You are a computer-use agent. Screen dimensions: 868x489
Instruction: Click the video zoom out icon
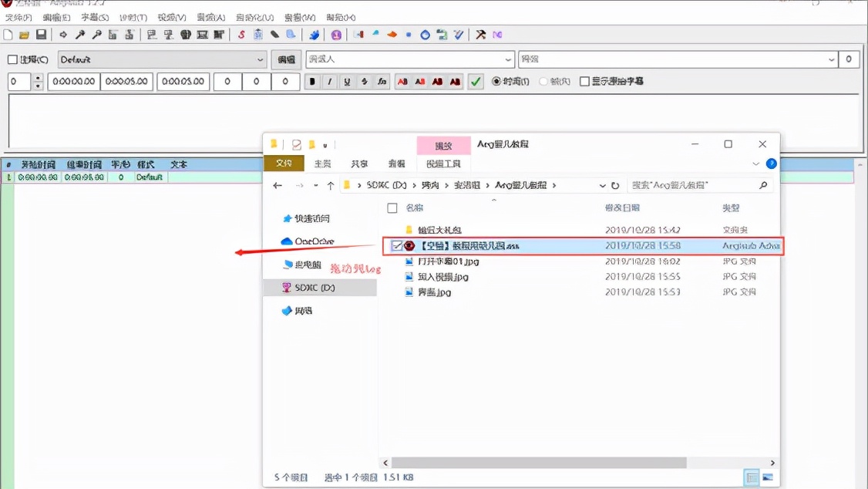click(x=97, y=35)
